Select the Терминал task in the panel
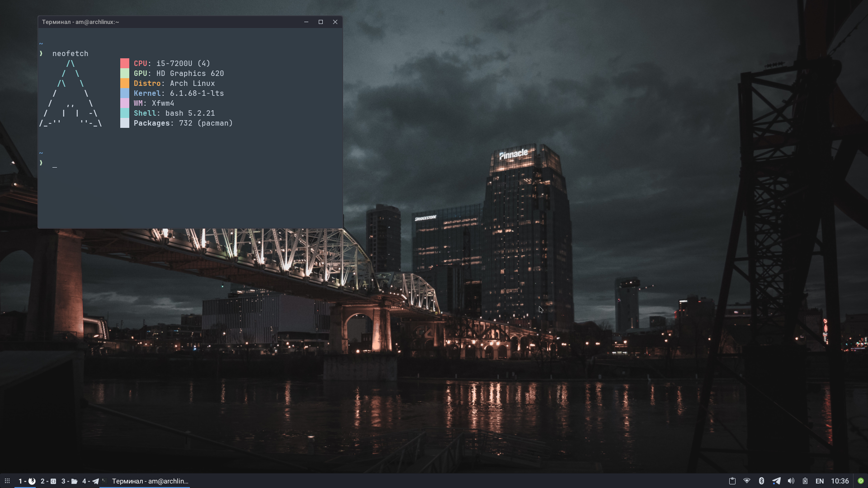This screenshot has width=868, height=488. tap(145, 481)
